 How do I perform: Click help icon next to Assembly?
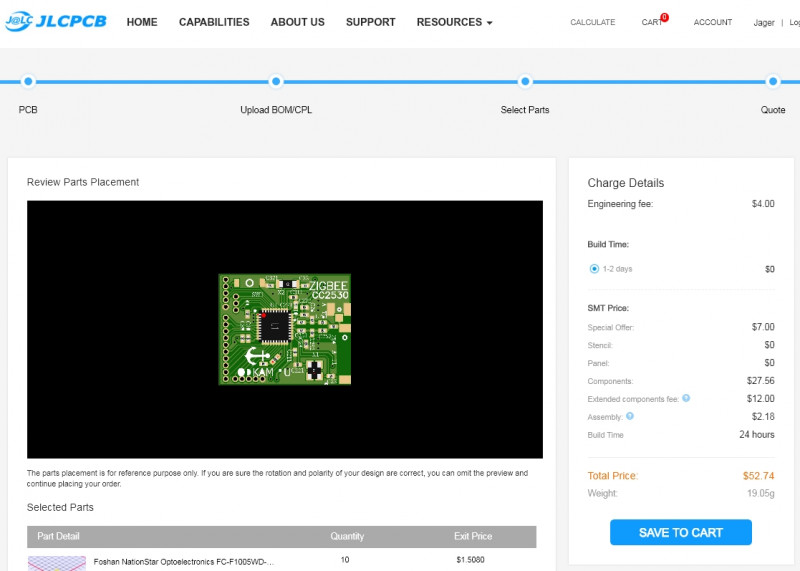click(630, 416)
